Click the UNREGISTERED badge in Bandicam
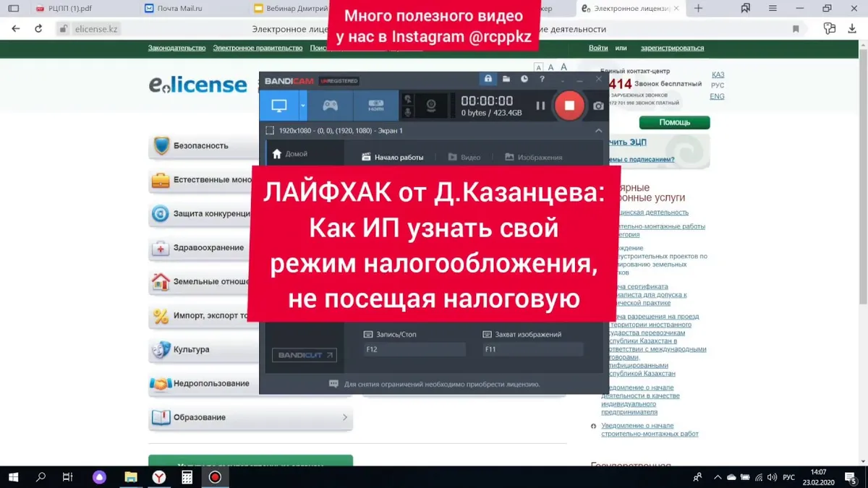 coord(339,80)
